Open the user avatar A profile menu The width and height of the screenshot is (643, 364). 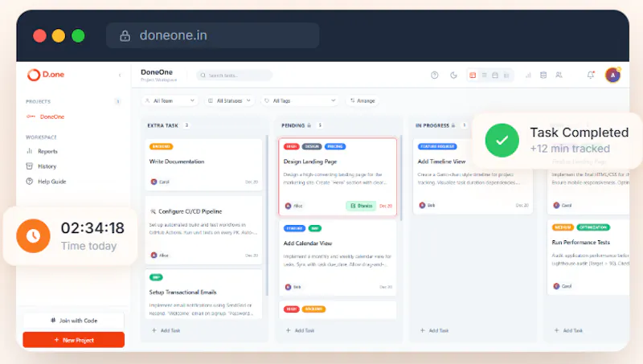[x=613, y=75]
